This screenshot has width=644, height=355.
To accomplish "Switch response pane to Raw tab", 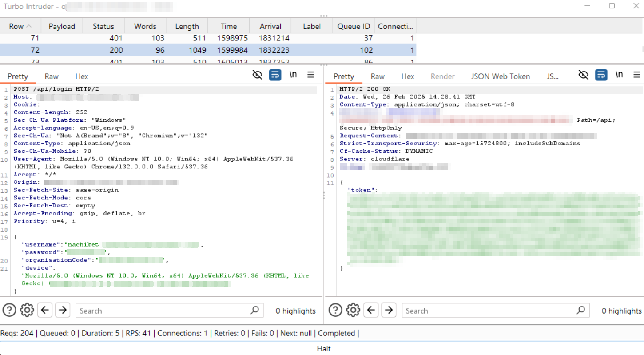I will pos(378,76).
